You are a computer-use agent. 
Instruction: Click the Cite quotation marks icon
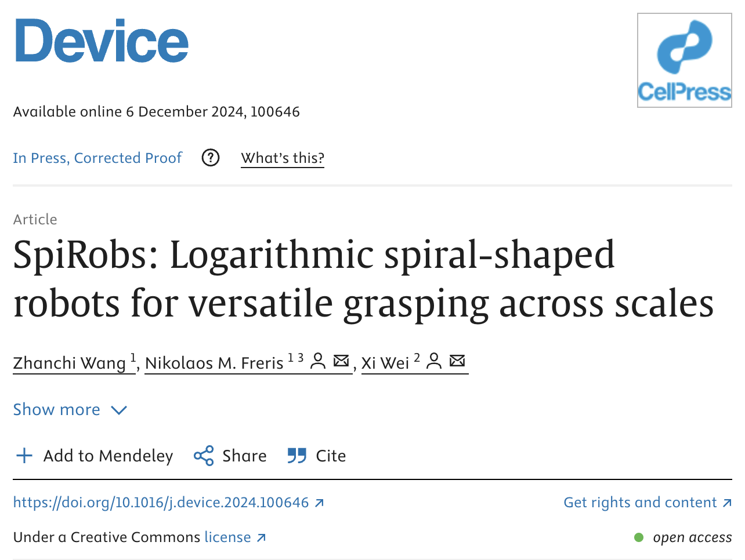coord(297,456)
